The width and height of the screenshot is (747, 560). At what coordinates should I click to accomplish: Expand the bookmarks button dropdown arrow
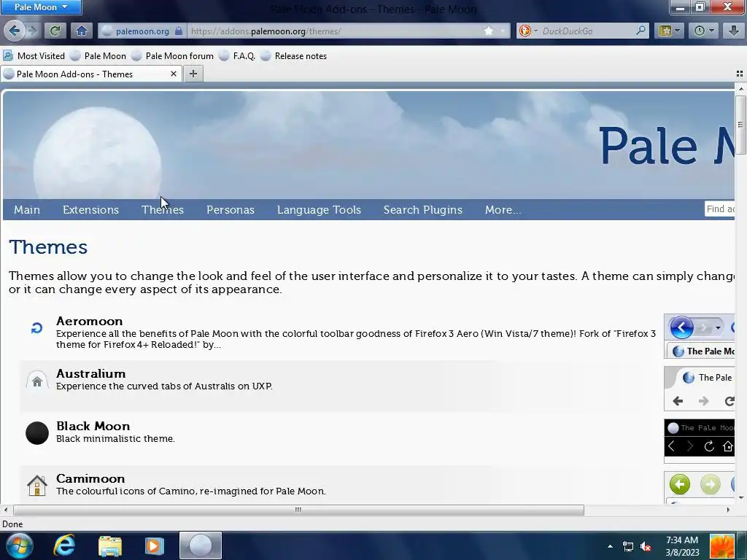pyautogui.click(x=678, y=31)
